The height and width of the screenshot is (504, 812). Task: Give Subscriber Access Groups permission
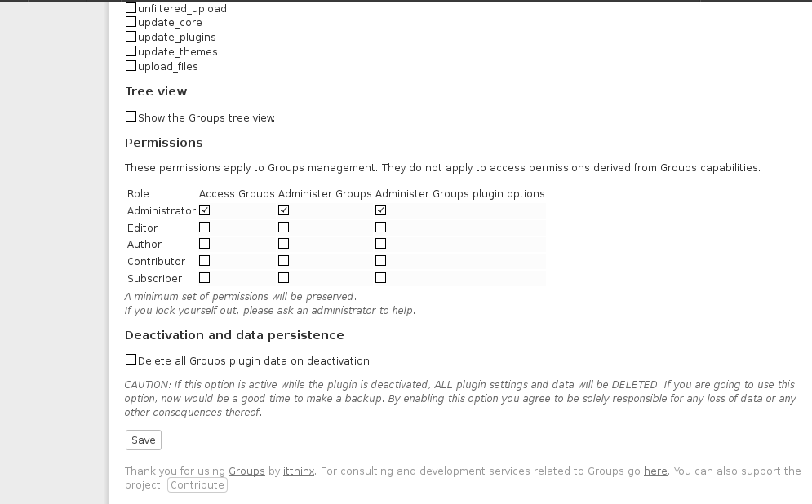(x=205, y=278)
